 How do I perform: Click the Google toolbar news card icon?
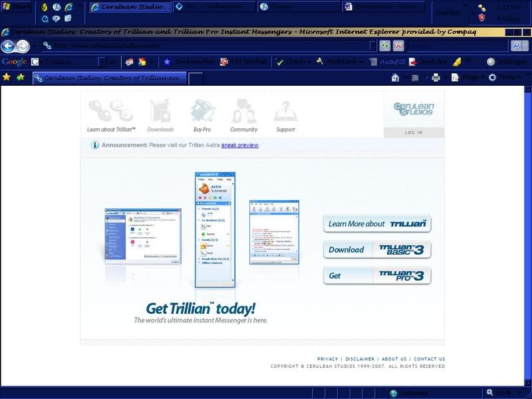tap(129, 62)
